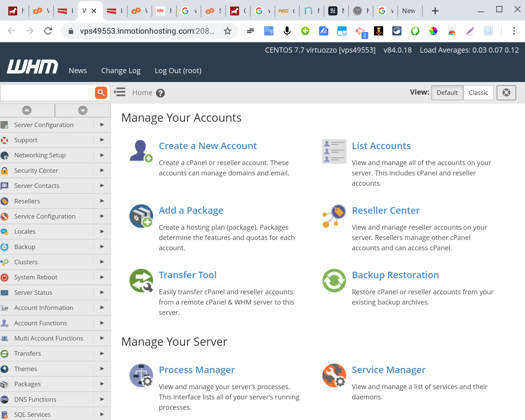The height and width of the screenshot is (420, 525).
Task: Click the Home breadcrumb text
Action: click(x=142, y=93)
